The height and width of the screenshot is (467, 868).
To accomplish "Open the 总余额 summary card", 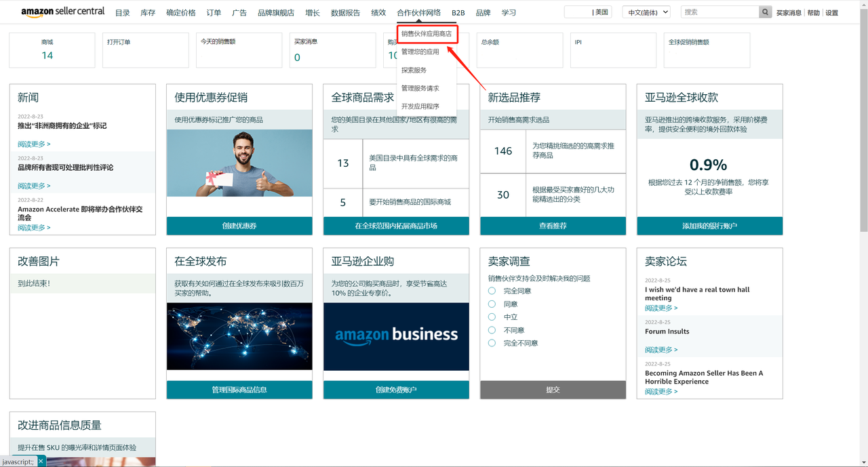I will [520, 50].
